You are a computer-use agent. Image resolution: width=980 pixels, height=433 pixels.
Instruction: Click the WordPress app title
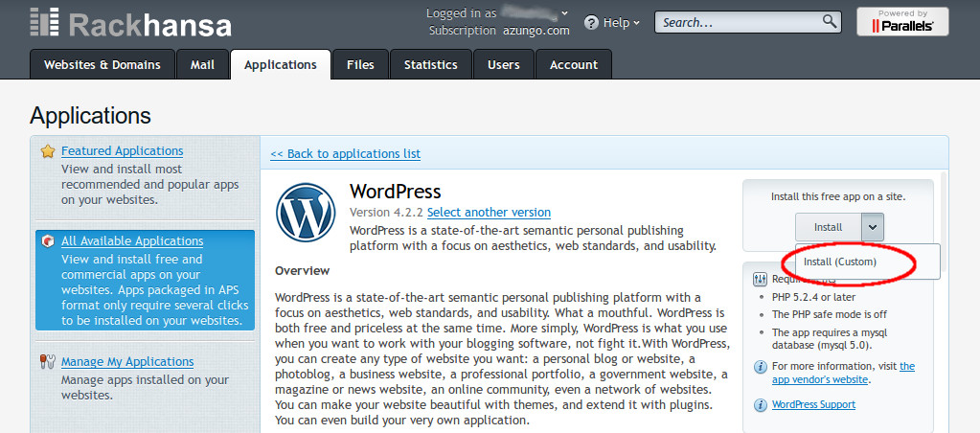[395, 191]
